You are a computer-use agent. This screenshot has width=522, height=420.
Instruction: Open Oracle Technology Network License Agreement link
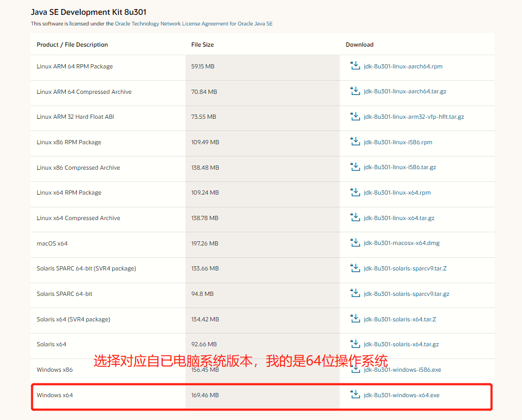pos(172,24)
